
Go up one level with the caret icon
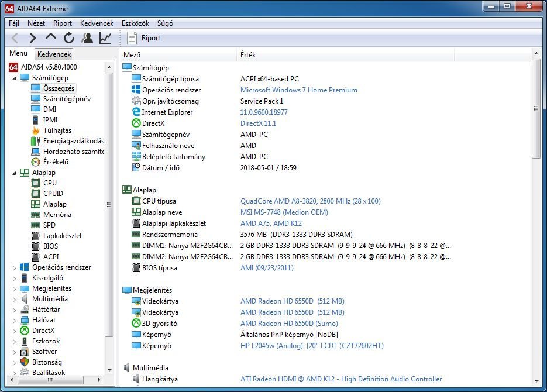click(x=50, y=37)
